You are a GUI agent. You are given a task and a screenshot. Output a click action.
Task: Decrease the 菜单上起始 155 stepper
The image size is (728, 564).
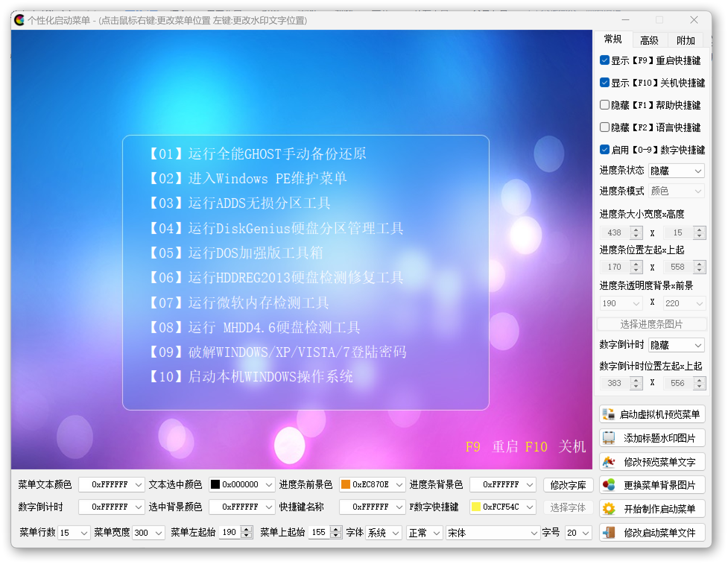tap(336, 536)
